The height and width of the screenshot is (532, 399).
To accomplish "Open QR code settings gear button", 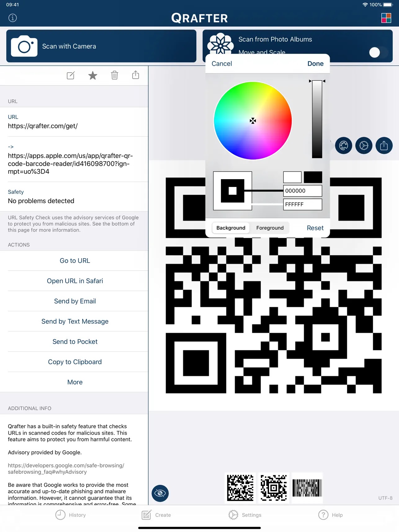I will 364,145.
